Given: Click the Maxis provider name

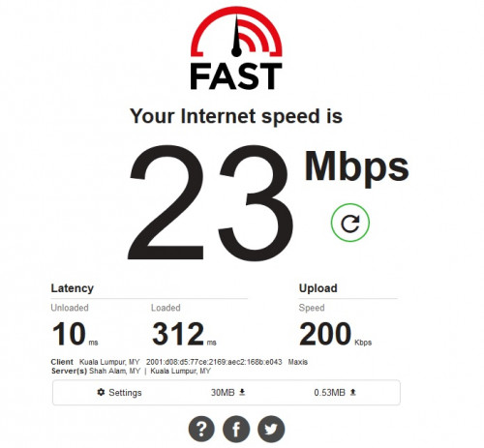Looking at the screenshot, I should [x=298, y=362].
